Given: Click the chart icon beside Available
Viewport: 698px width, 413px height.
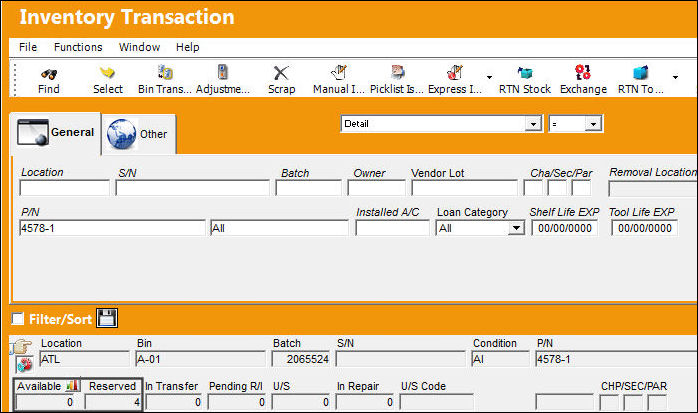Looking at the screenshot, I should 72,385.
